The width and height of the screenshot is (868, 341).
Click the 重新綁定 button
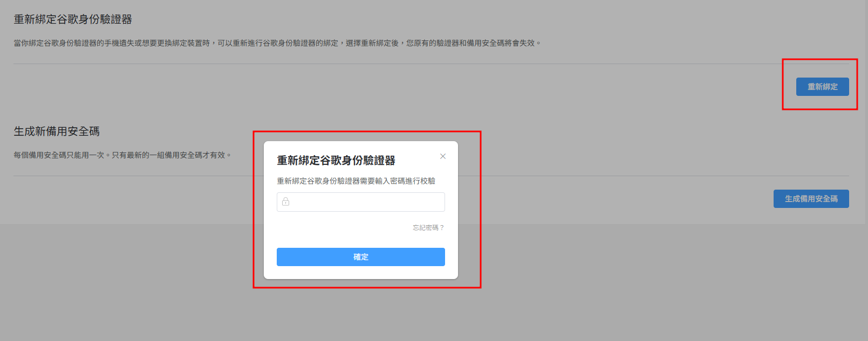coord(823,87)
